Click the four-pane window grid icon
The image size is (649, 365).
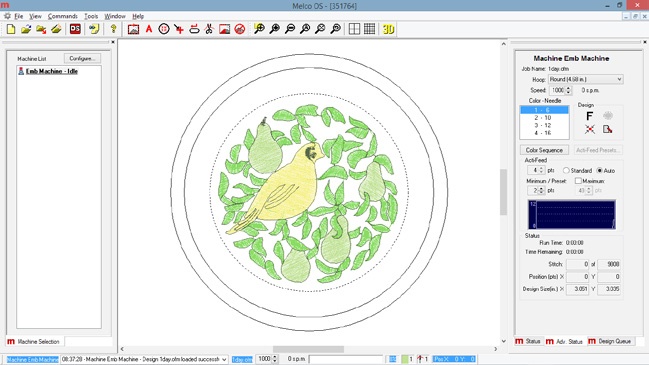pos(354,29)
